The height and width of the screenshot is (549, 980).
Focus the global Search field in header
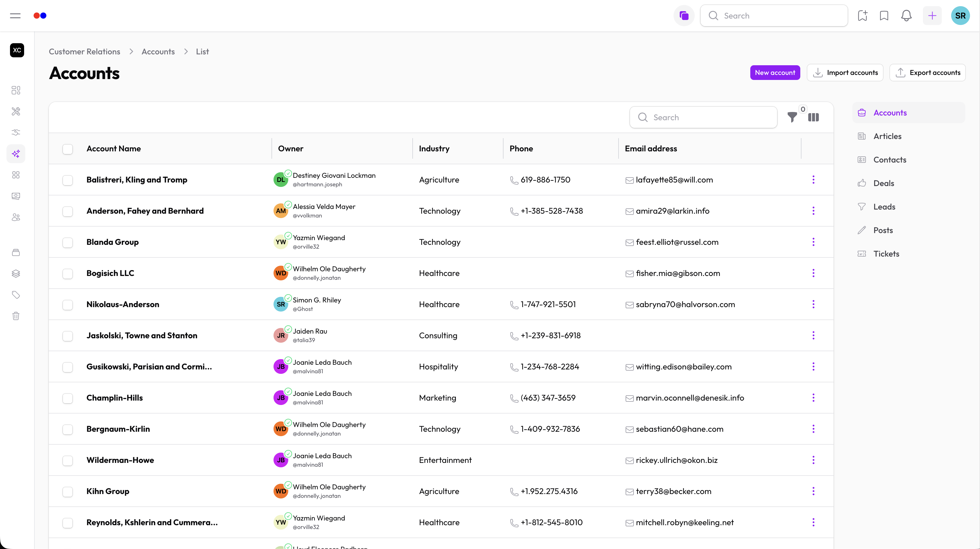click(774, 16)
